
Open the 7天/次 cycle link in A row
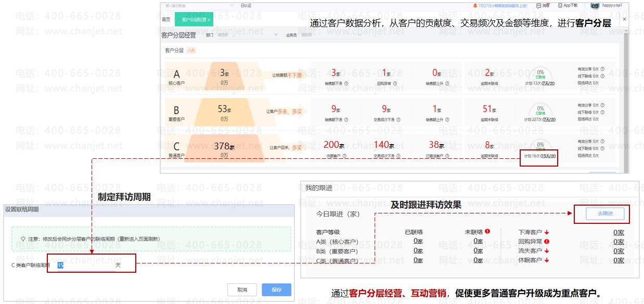(x=548, y=83)
